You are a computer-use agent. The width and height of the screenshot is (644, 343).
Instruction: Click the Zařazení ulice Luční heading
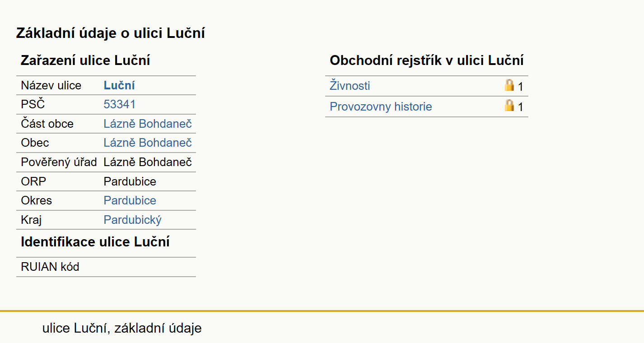click(85, 60)
